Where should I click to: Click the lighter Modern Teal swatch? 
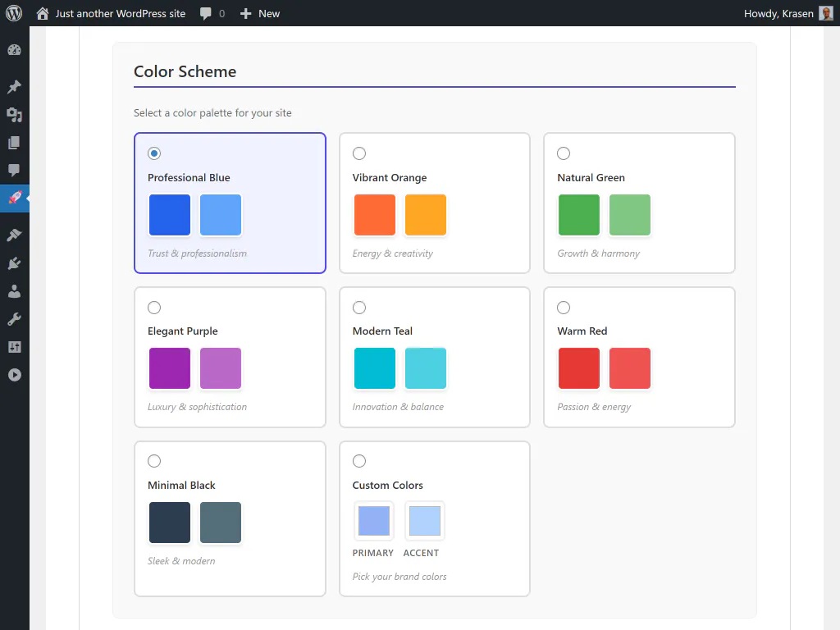pos(426,368)
